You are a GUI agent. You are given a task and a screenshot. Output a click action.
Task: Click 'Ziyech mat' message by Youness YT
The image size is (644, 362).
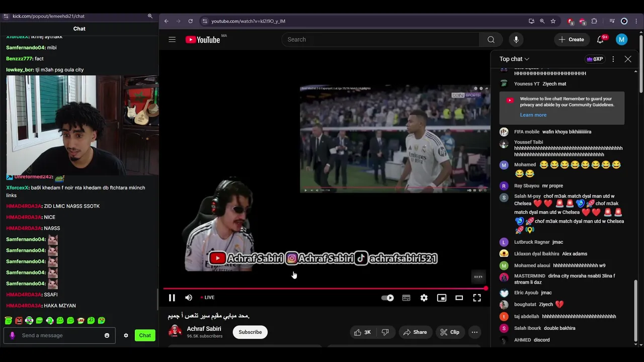tap(554, 84)
